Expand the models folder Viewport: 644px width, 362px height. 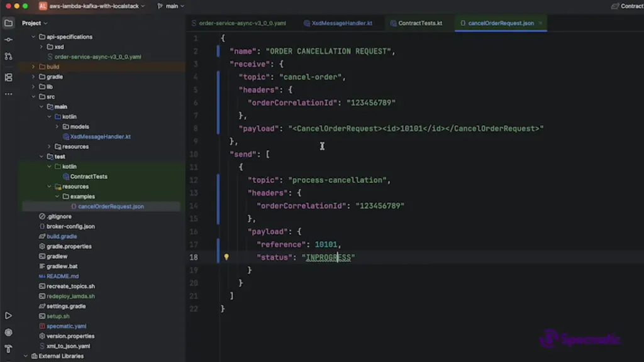pos(57,127)
